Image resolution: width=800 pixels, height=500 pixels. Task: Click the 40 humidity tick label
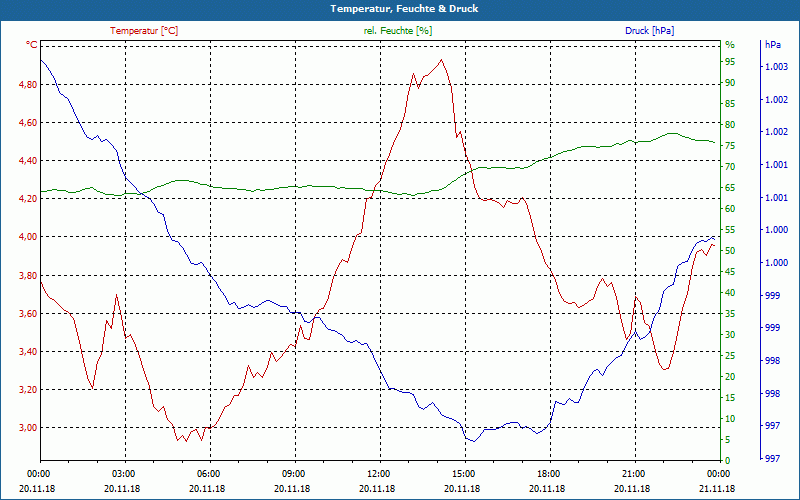pyautogui.click(x=730, y=293)
